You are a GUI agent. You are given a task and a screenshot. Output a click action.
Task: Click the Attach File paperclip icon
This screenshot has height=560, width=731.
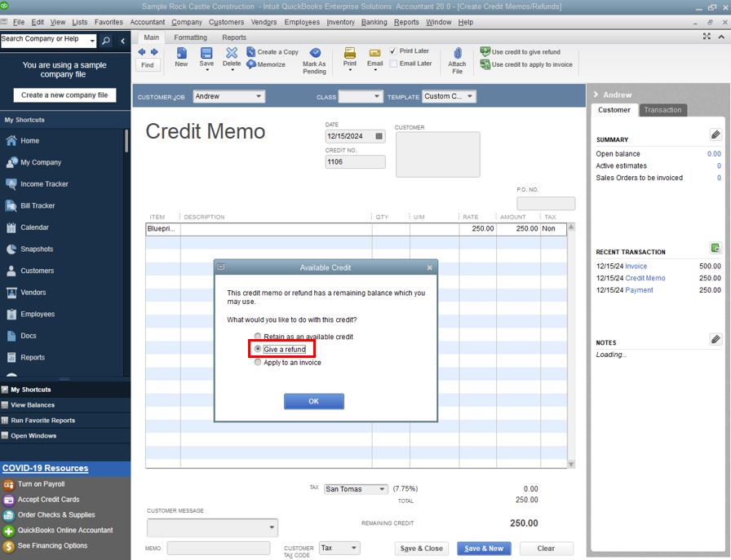[457, 53]
